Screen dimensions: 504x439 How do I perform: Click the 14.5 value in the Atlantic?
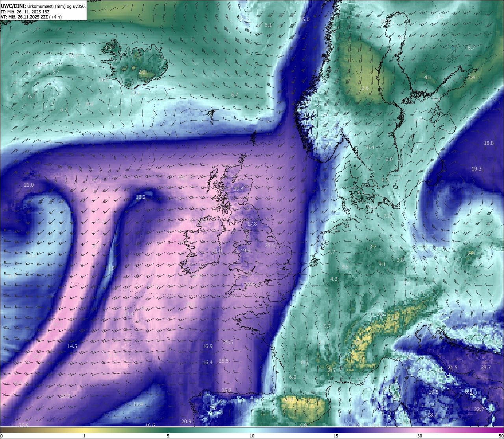[x=72, y=346]
